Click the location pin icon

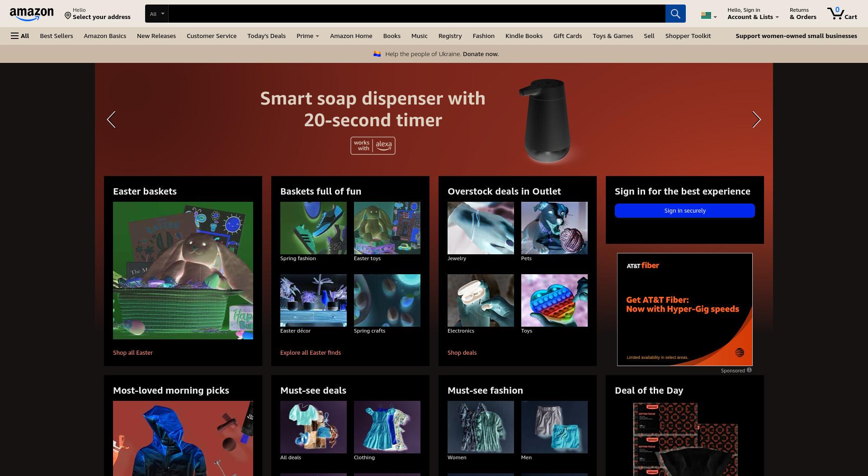point(68,16)
